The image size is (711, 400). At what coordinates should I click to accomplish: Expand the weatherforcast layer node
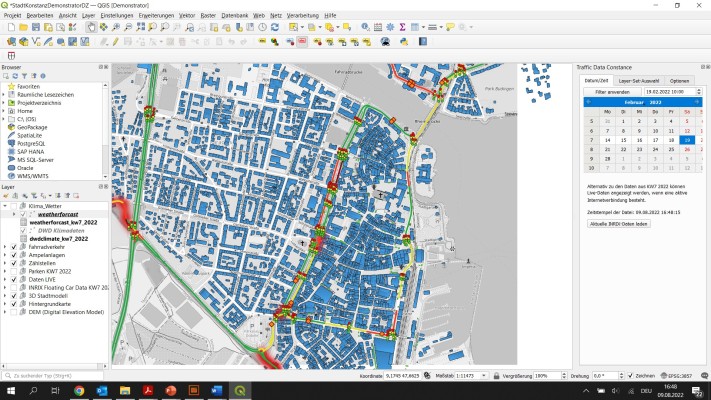coord(14,214)
